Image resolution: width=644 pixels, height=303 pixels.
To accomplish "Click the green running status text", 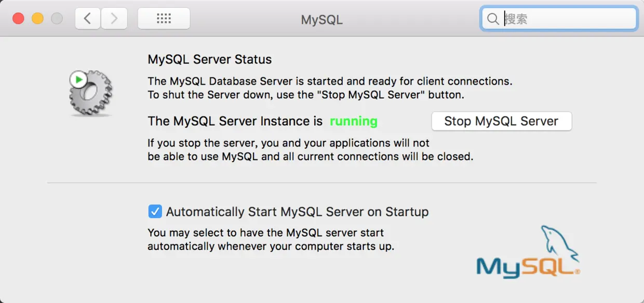I will (x=353, y=121).
